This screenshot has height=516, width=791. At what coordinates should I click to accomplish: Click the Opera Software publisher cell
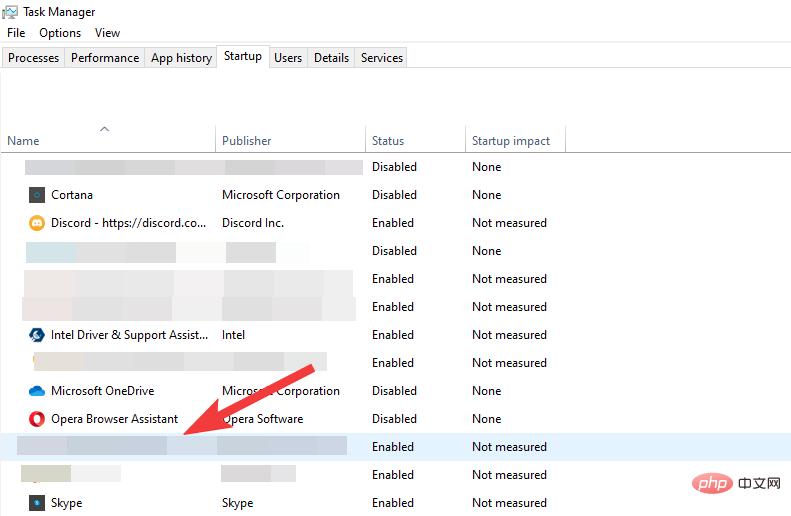click(262, 419)
